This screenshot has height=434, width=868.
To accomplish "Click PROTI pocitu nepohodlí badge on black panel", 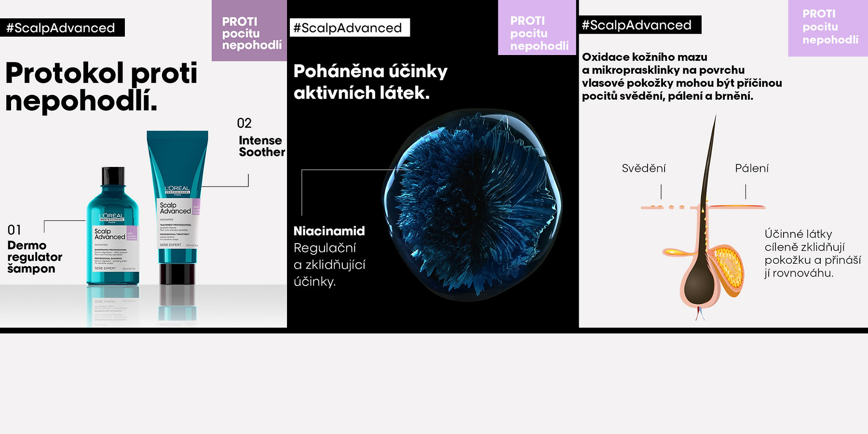I will pyautogui.click(x=538, y=33).
